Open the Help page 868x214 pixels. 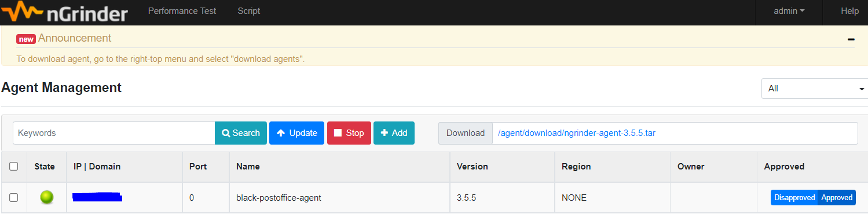849,11
